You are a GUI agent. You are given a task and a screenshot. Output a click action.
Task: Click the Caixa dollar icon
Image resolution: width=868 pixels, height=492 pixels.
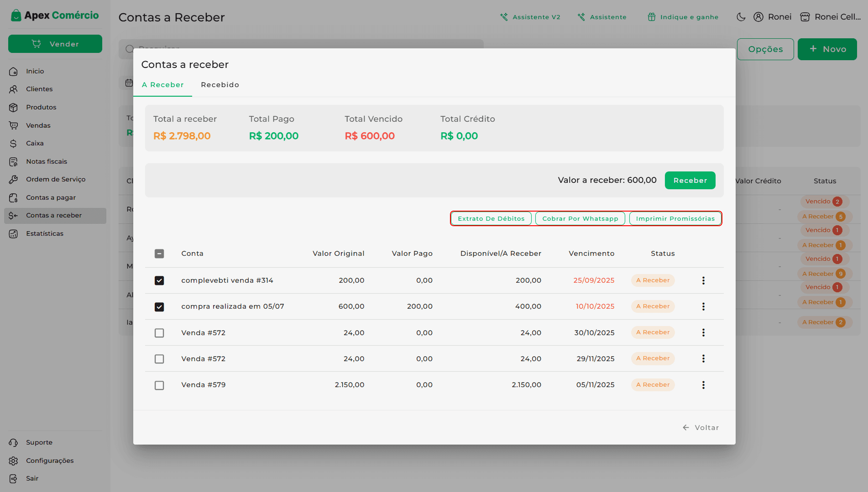[x=13, y=144]
